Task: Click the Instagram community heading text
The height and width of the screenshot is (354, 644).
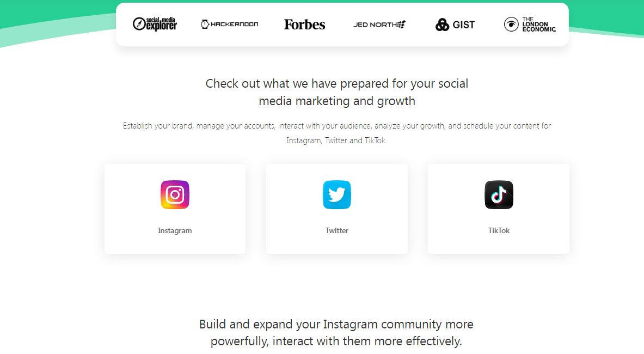Action: pos(336,333)
